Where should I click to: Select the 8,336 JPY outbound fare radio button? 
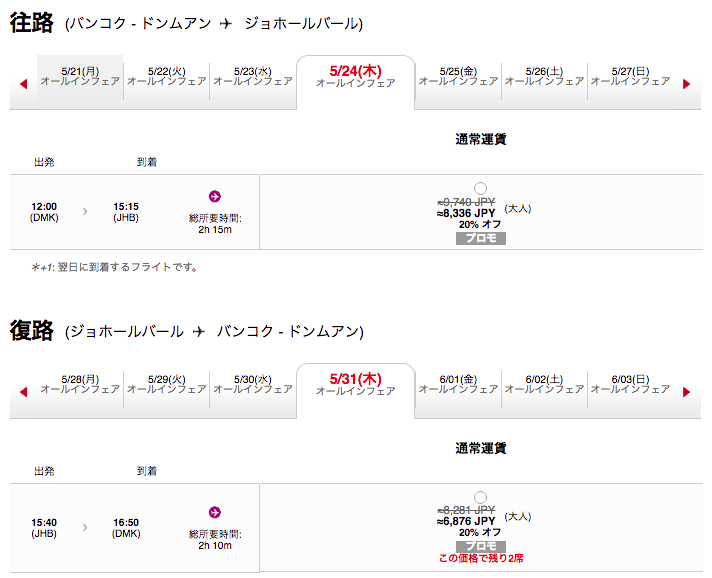(480, 188)
